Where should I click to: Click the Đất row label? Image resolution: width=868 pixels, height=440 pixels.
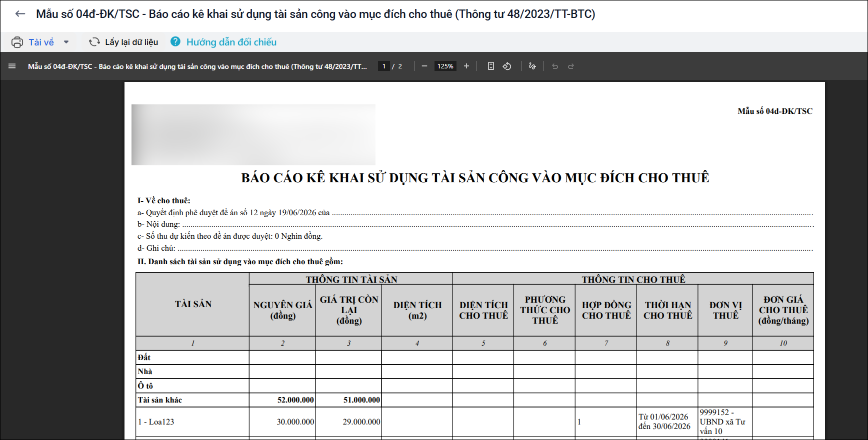point(144,357)
